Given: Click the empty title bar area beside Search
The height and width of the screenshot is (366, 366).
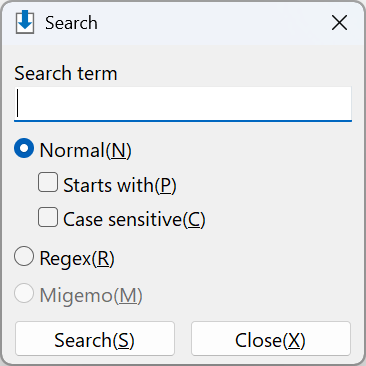Looking at the screenshot, I should pyautogui.click(x=213, y=23).
